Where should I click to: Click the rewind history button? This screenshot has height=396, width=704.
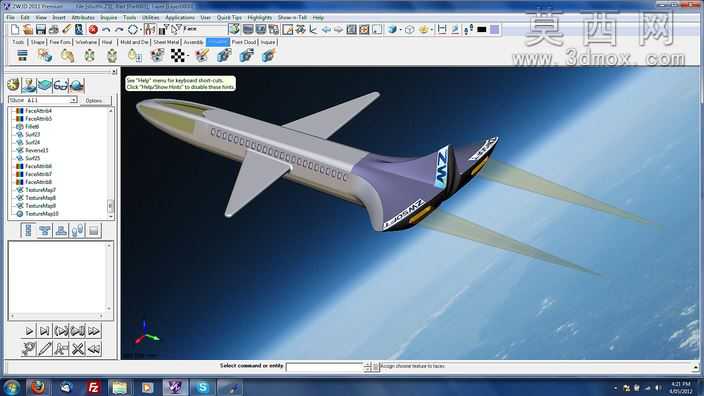coord(94,348)
